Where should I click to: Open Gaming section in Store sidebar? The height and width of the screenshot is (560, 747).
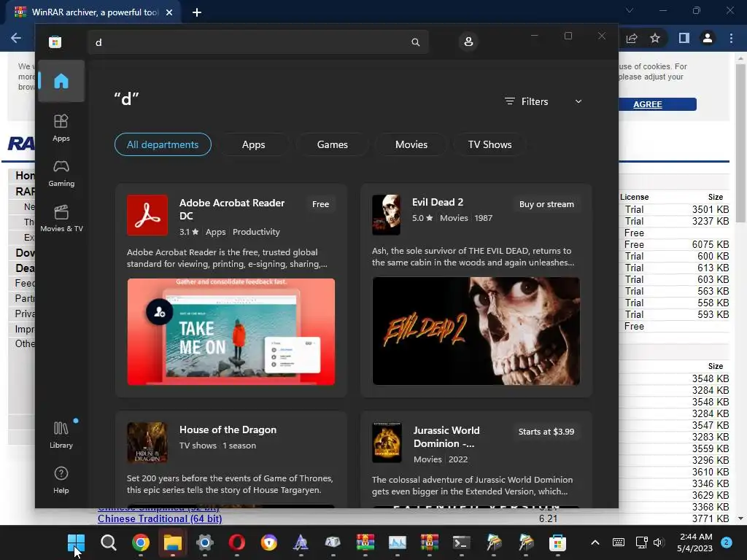(x=61, y=174)
